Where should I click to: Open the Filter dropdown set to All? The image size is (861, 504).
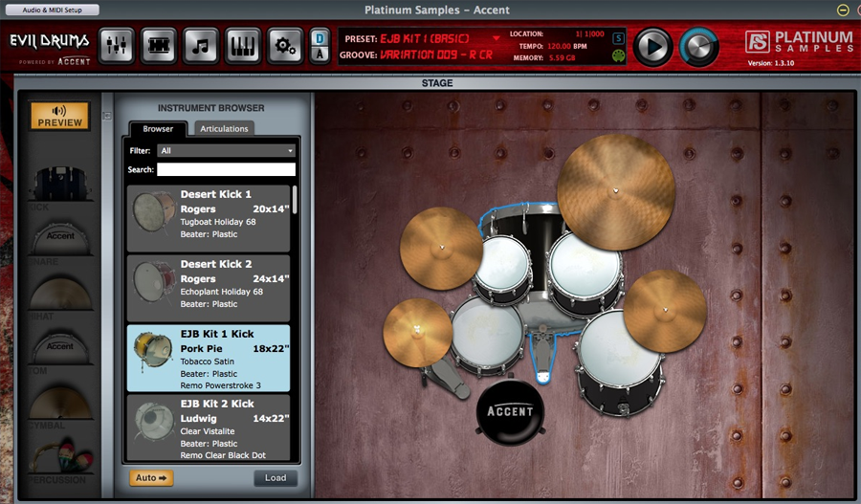(226, 150)
